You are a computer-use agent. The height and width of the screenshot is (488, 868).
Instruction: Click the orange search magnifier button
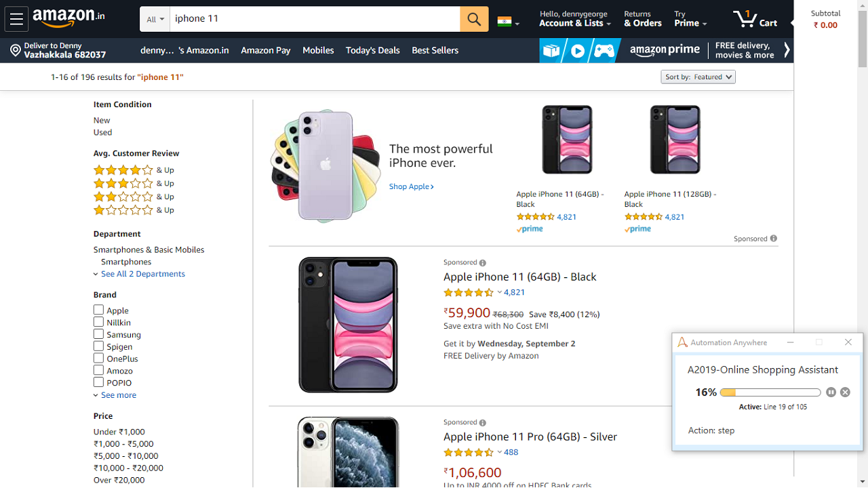point(474,19)
